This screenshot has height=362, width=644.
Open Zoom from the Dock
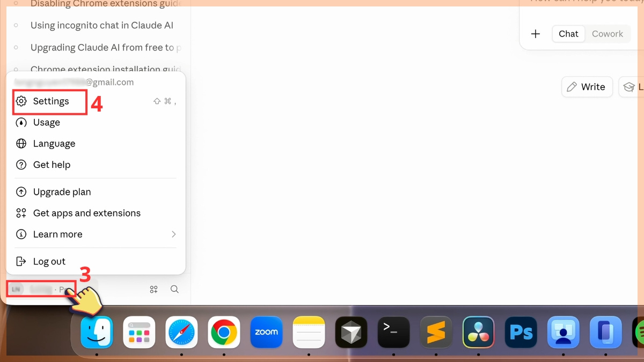pos(266,333)
